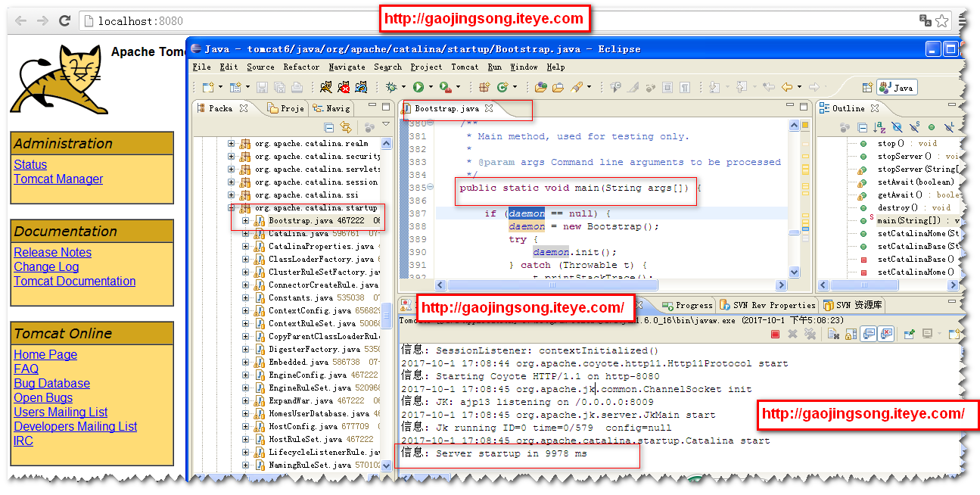Click the translate icon in address bar
Image resolution: width=980 pixels, height=495 pixels.
click(925, 20)
